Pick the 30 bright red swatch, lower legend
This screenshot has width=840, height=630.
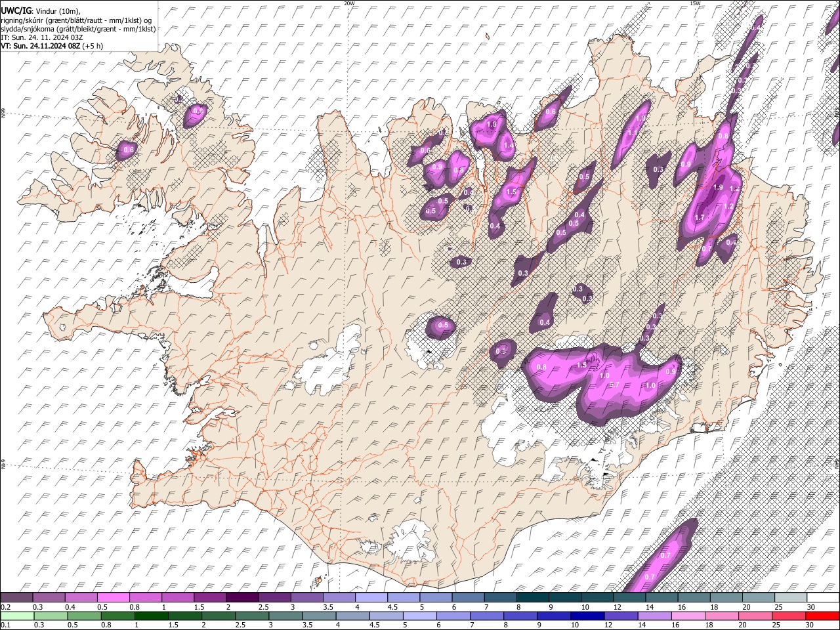(823, 616)
